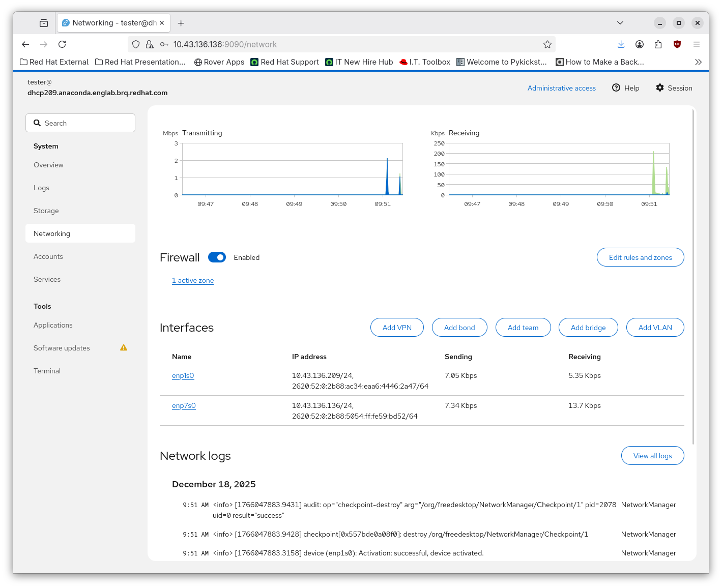
Task: Open the IT New Hire Hub bookmark
Action: 359,62
